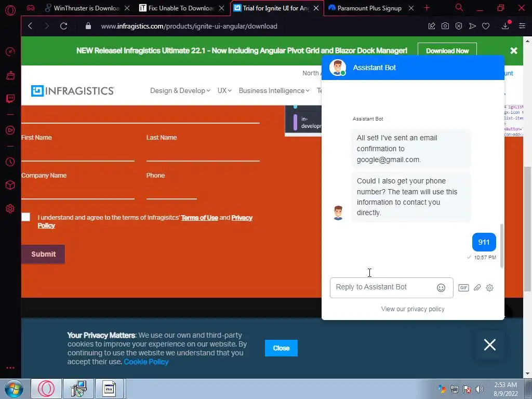Check the Terms of Use agreement checkbox
Image resolution: width=532 pixels, height=399 pixels.
(26, 217)
